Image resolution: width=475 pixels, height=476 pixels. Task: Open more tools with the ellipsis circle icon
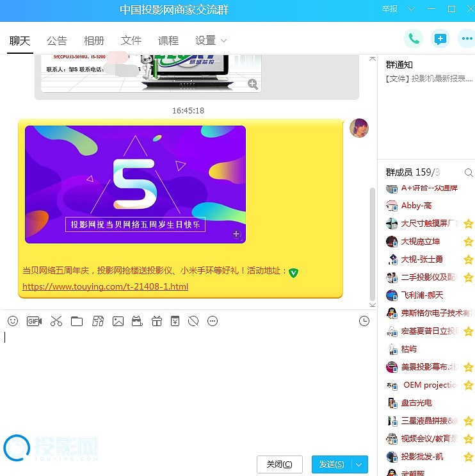click(213, 321)
